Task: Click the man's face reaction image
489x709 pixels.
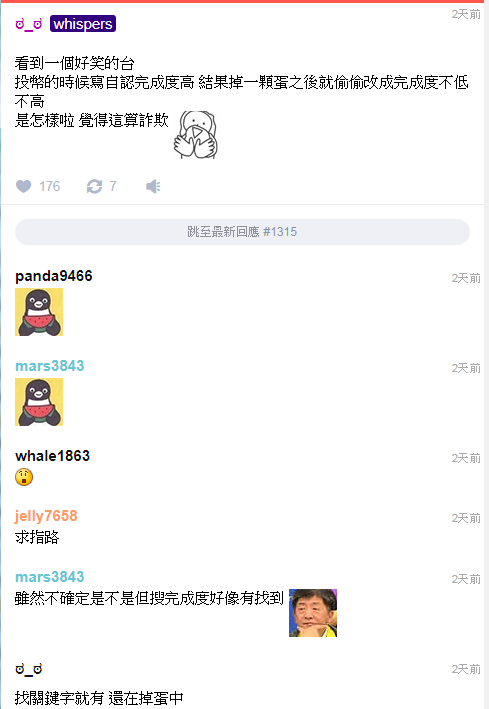Action: tap(313, 613)
